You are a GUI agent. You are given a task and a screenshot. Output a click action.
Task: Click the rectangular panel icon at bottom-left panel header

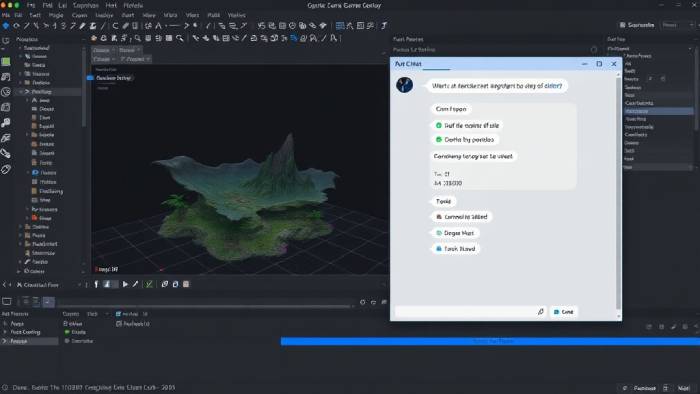7,302
